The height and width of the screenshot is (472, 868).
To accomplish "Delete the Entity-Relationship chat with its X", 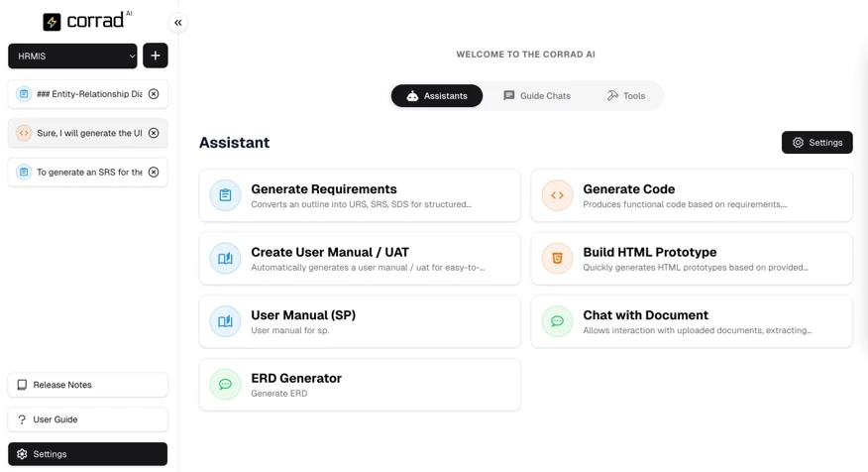I will (x=154, y=94).
